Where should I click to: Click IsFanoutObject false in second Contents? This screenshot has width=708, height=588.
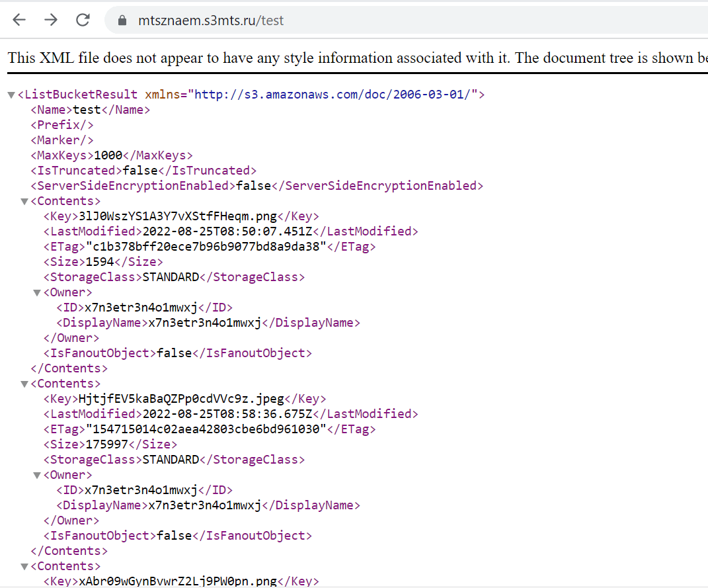(175, 536)
